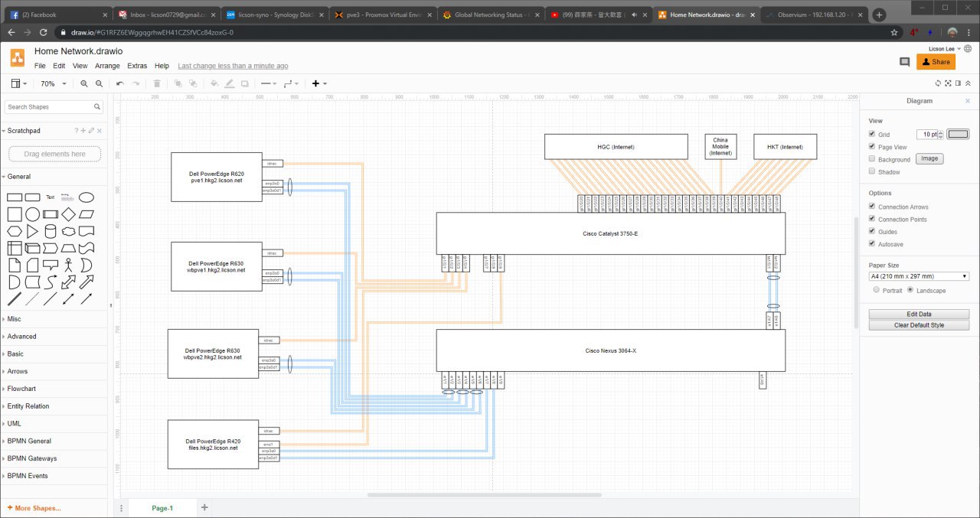980x518 pixels.
Task: Click the Edit Data button
Action: (x=919, y=314)
